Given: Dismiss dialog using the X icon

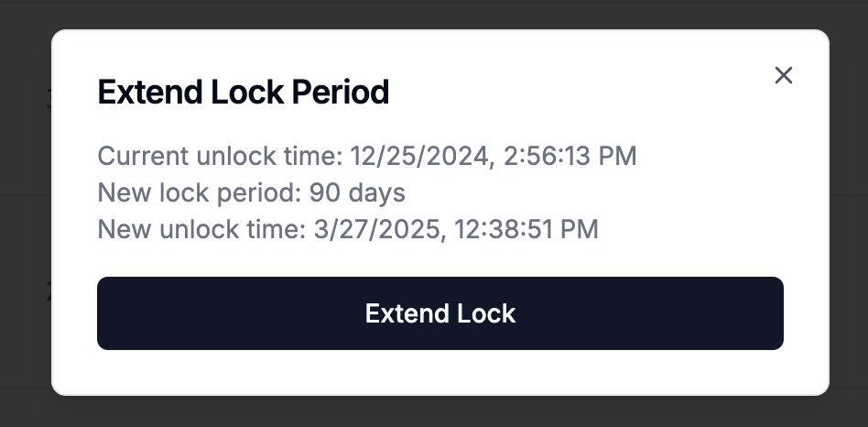Looking at the screenshot, I should click(783, 75).
